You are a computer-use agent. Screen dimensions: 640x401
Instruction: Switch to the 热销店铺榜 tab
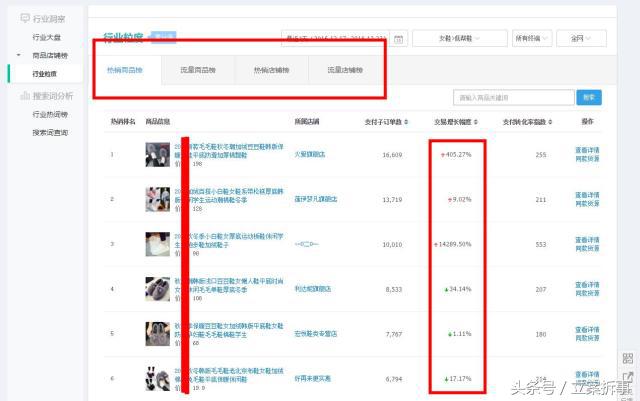(x=271, y=70)
